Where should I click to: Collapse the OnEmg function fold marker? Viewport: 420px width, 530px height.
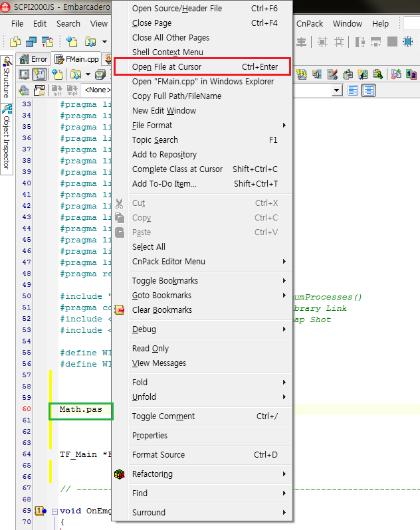[x=54, y=511]
